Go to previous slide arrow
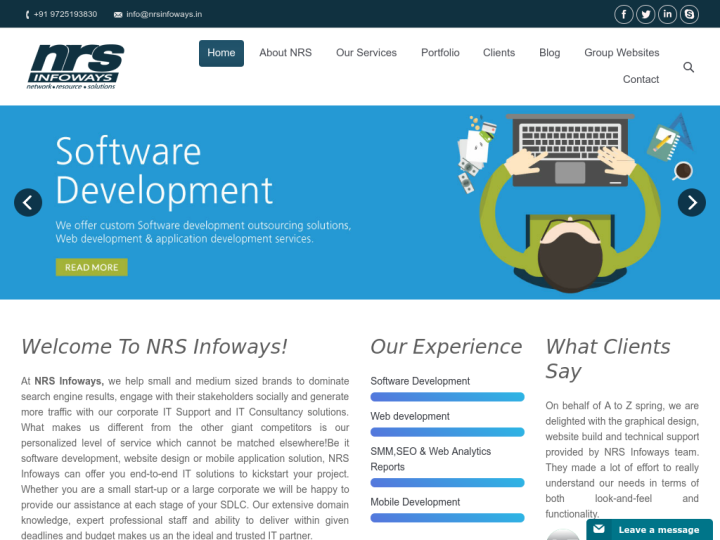The width and height of the screenshot is (720, 540). (x=28, y=202)
